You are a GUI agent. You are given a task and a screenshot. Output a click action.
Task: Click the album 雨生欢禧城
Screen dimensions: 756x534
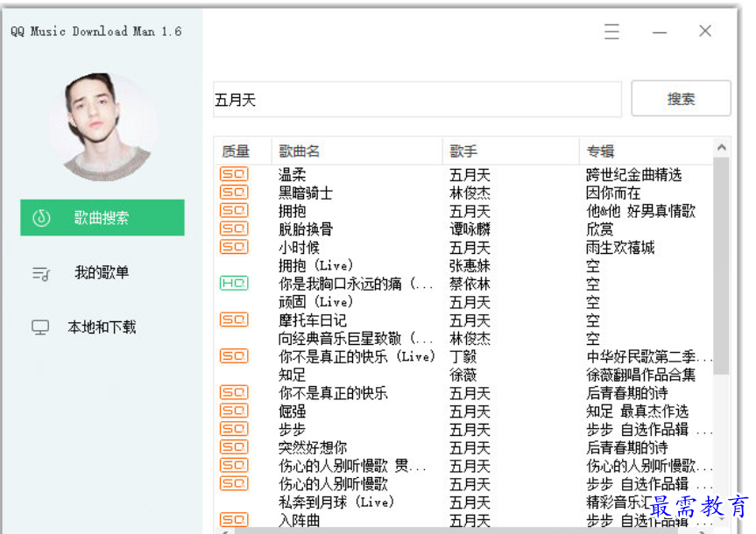click(620, 247)
